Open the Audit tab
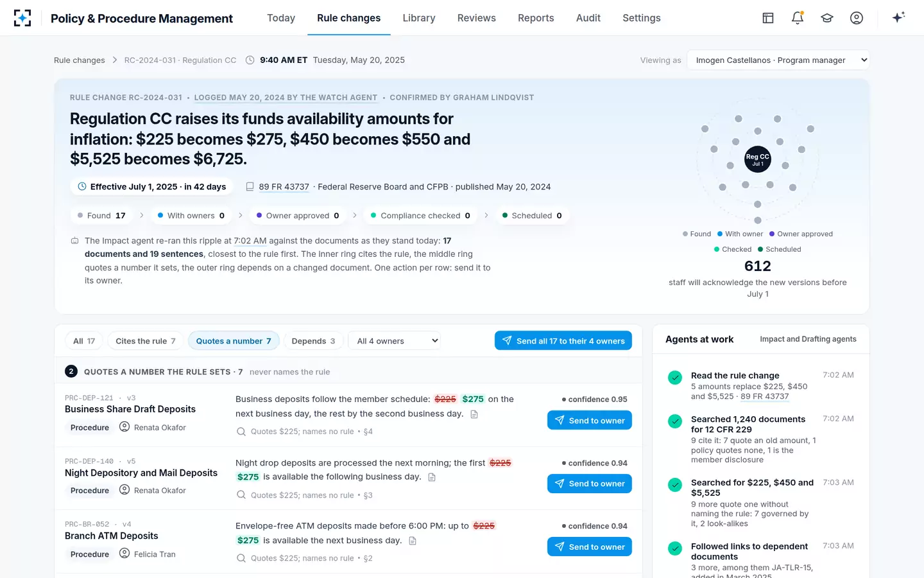Screen dimensions: 924x578 pos(588,18)
